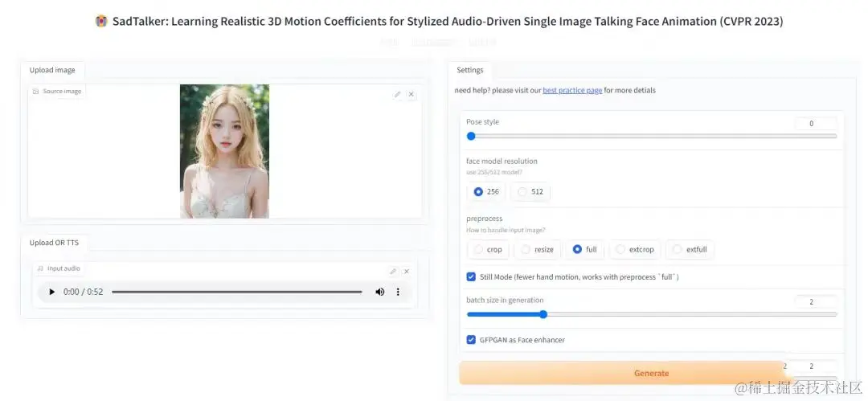Click the SadTalker page title text
This screenshot has height=401, width=868.
[x=448, y=22]
